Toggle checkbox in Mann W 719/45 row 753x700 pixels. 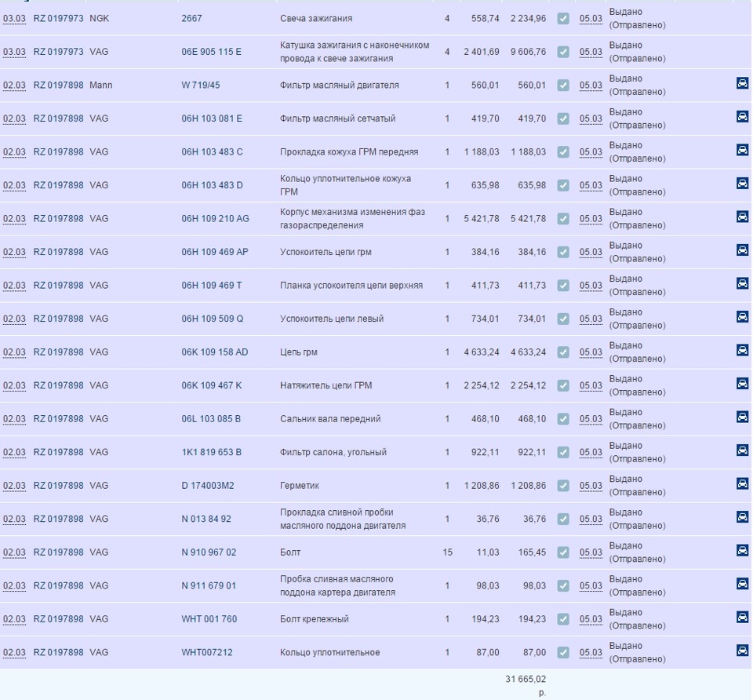(x=563, y=86)
